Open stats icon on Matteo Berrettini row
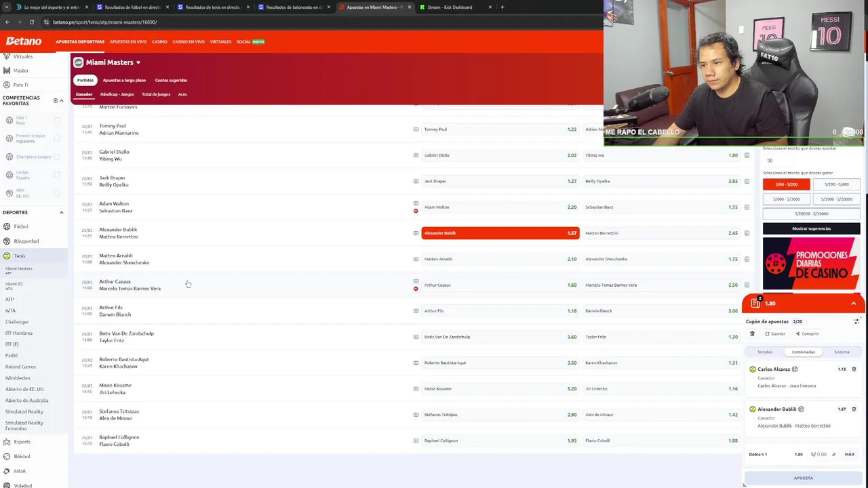This screenshot has height=488, width=868. (747, 233)
